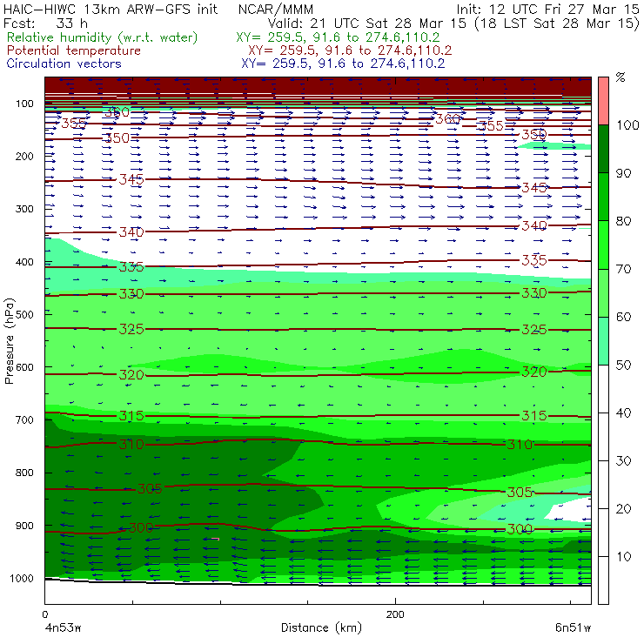Choose the 60–70 light green color bar segment

pyautogui.click(x=603, y=292)
